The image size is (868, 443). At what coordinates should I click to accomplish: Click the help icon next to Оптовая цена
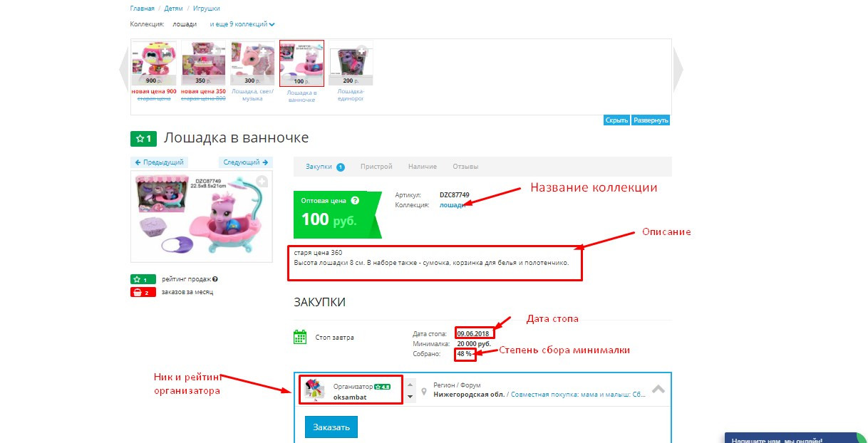pyautogui.click(x=355, y=201)
